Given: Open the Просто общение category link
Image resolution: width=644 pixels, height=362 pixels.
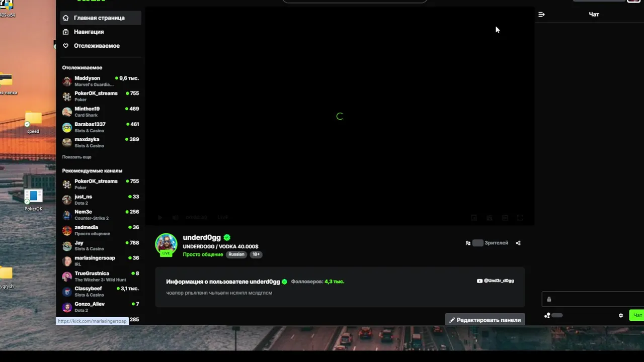Looking at the screenshot, I should point(203,254).
